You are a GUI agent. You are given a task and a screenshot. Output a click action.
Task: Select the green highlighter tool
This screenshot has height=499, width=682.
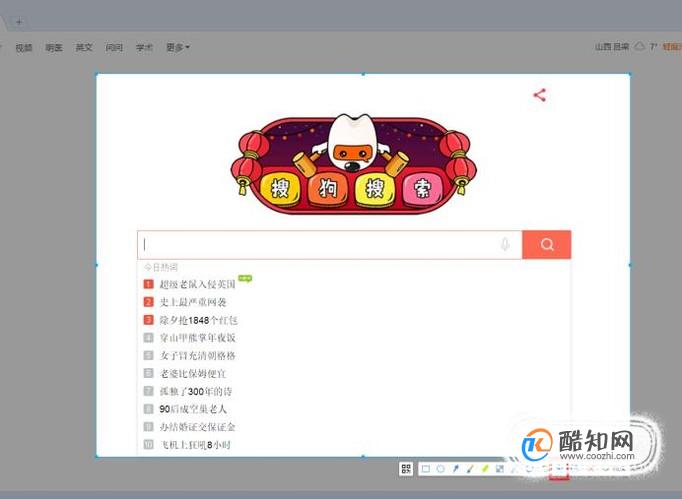[x=485, y=469]
